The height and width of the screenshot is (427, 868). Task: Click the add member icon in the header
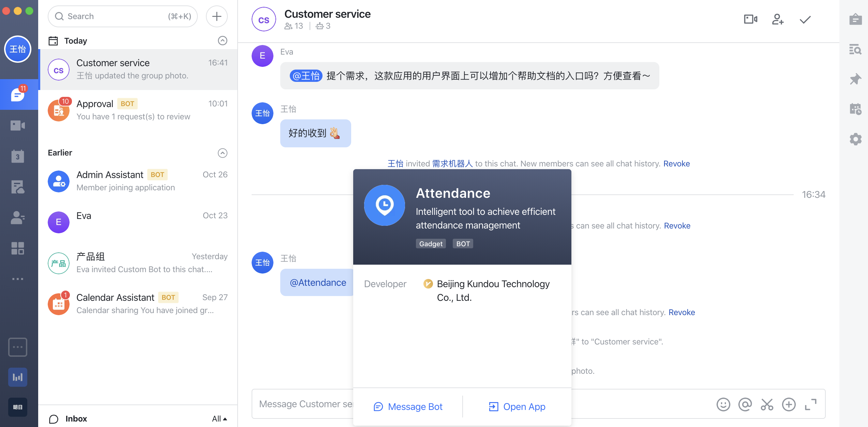point(778,19)
